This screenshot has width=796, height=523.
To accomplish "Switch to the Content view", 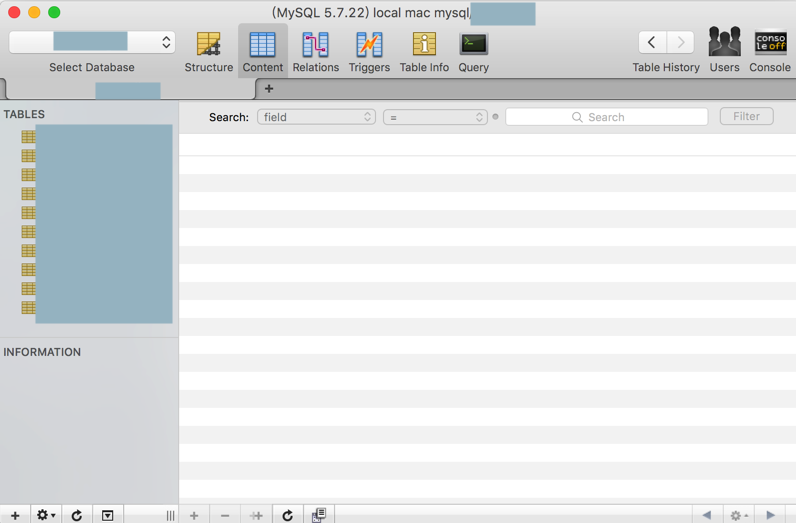I will (262, 51).
